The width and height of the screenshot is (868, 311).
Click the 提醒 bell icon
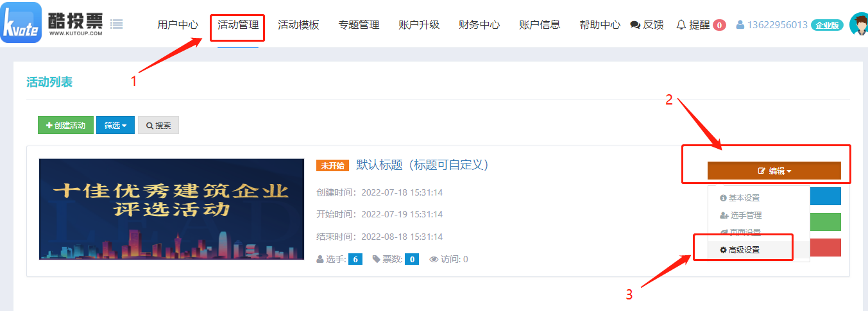(681, 25)
